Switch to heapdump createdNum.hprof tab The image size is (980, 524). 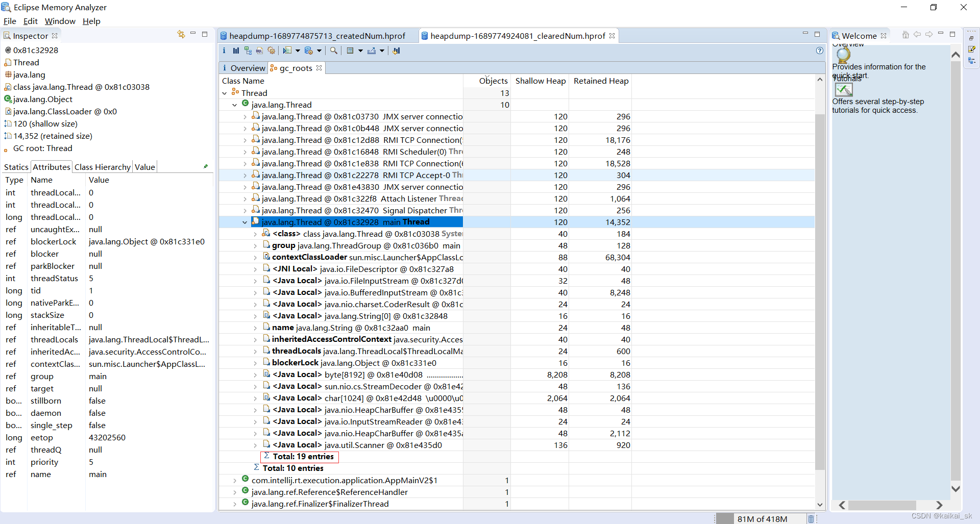pos(317,36)
